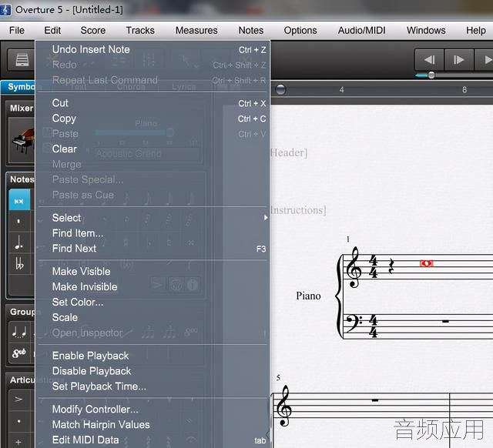This screenshot has width=493, height=448.
Task: Click the 8vb octave group icon
Action: click(18, 353)
